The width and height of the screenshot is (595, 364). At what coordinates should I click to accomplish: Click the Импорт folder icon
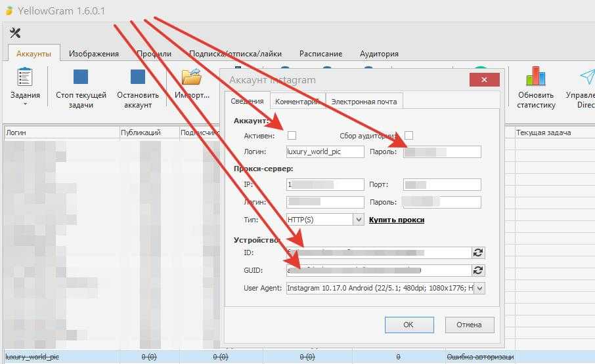pyautogui.click(x=191, y=78)
